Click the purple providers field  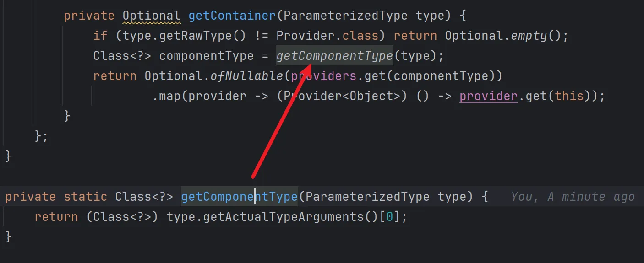[x=323, y=76]
